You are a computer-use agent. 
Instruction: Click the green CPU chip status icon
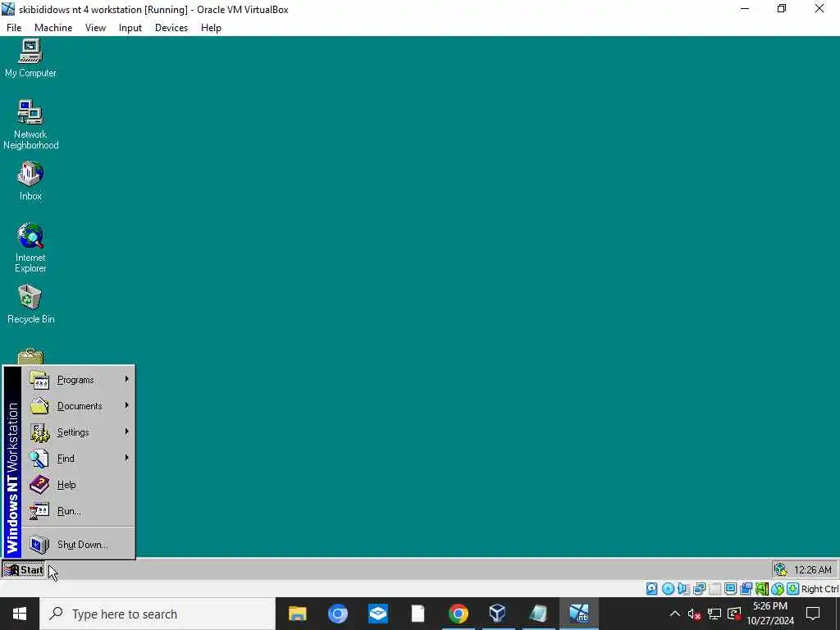click(762, 589)
